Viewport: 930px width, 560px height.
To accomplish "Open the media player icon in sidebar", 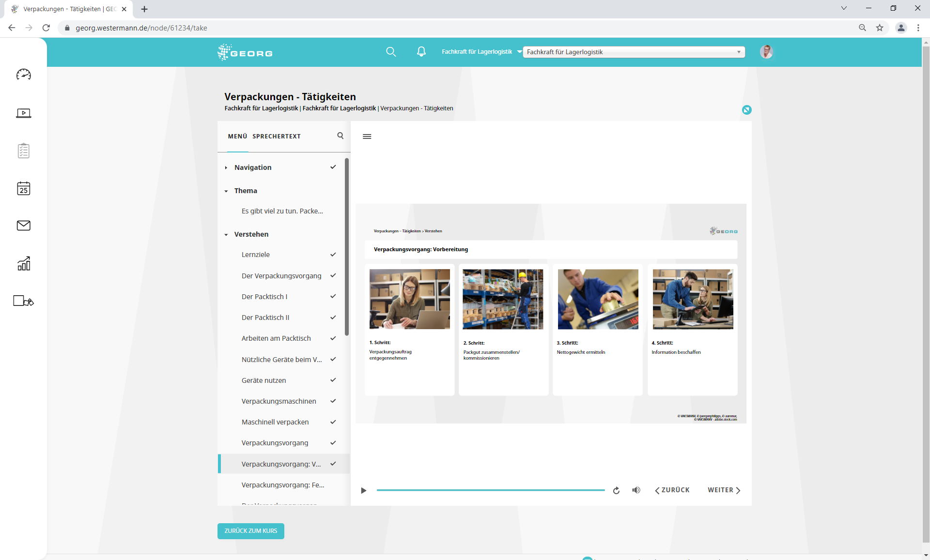I will tap(23, 113).
